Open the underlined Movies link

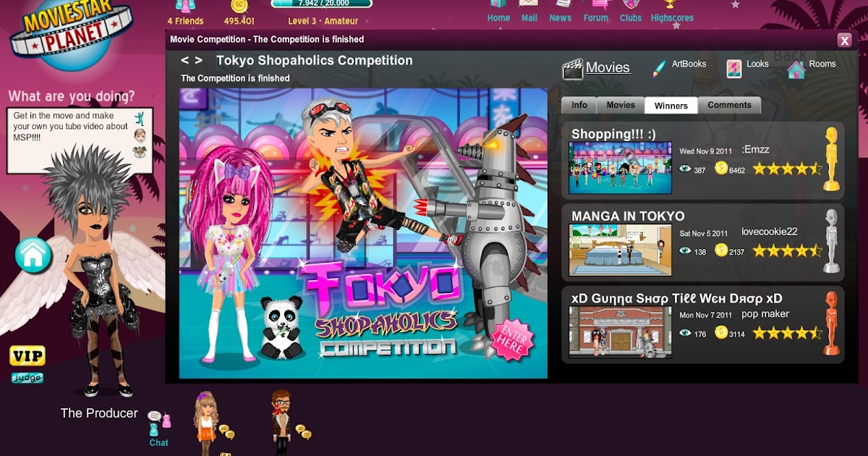pos(608,67)
